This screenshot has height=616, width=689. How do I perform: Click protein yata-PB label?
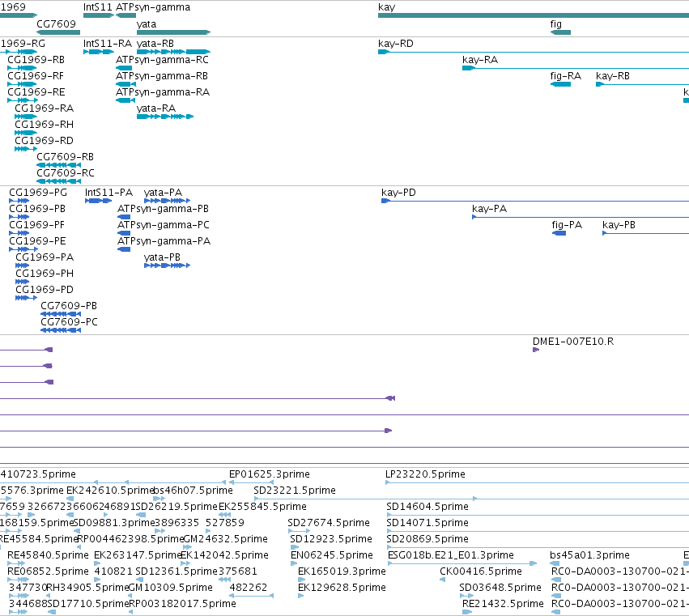pyautogui.click(x=162, y=257)
